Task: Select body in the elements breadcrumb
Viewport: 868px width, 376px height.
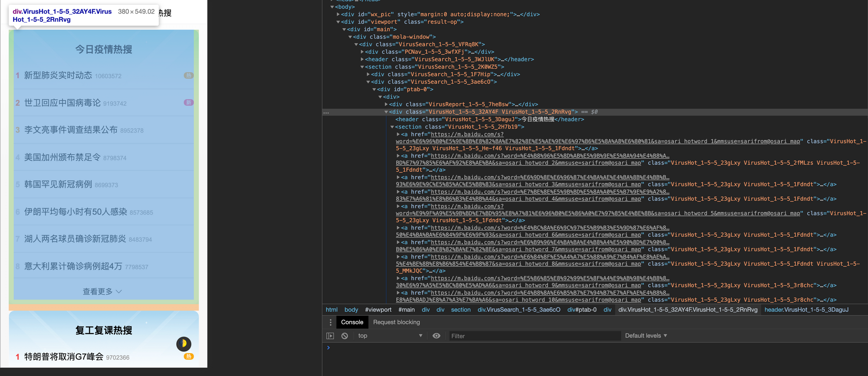Action: (351, 310)
